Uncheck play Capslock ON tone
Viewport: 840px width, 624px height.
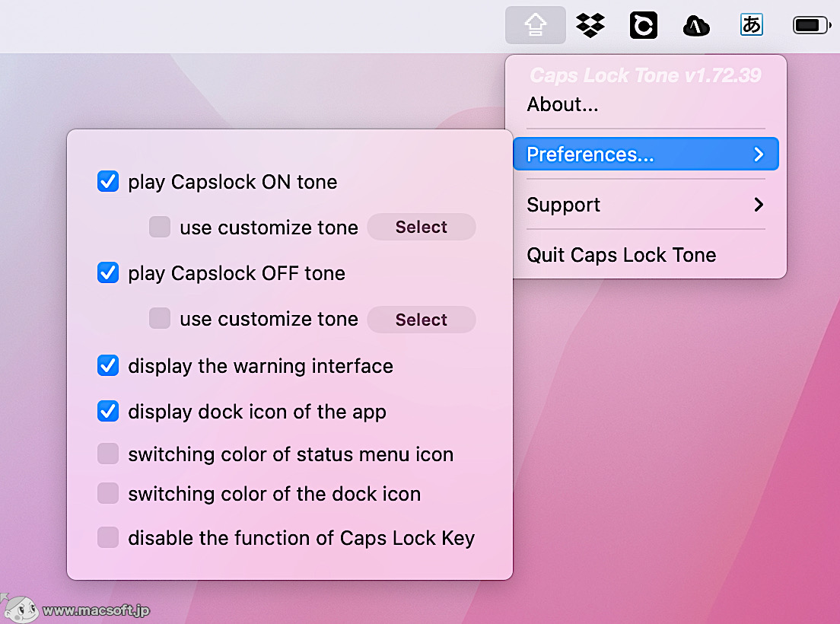(x=108, y=181)
